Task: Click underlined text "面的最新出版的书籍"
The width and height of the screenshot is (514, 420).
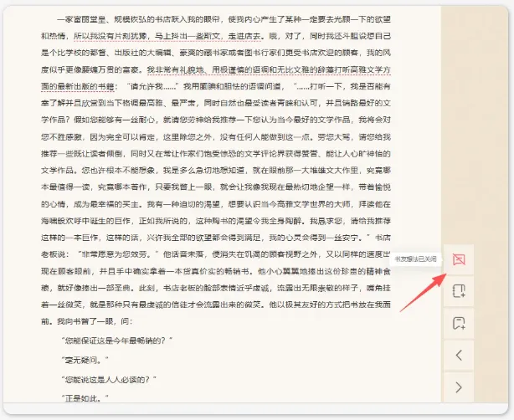Action: 77,86
